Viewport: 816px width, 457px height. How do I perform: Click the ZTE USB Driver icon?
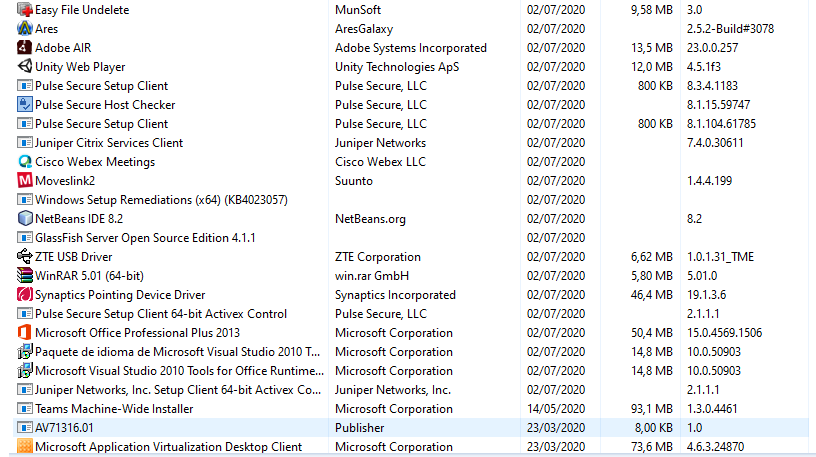coord(24,257)
